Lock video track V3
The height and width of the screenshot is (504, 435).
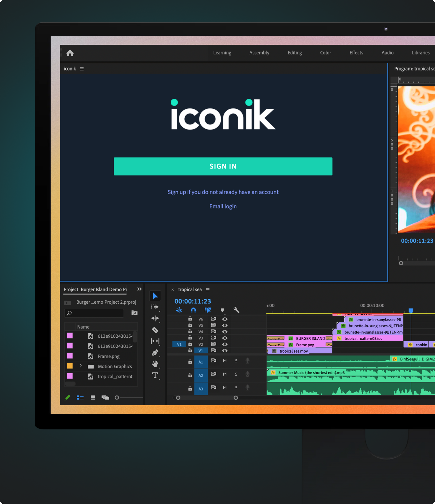point(190,338)
